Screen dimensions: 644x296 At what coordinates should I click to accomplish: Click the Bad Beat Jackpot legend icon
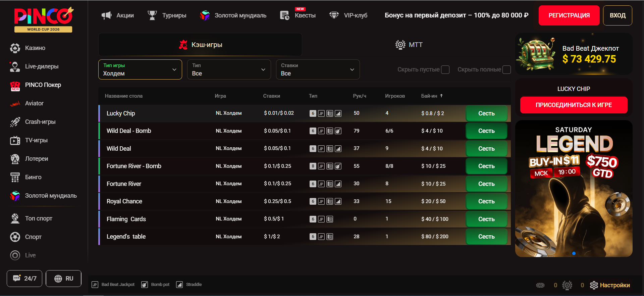point(95,285)
